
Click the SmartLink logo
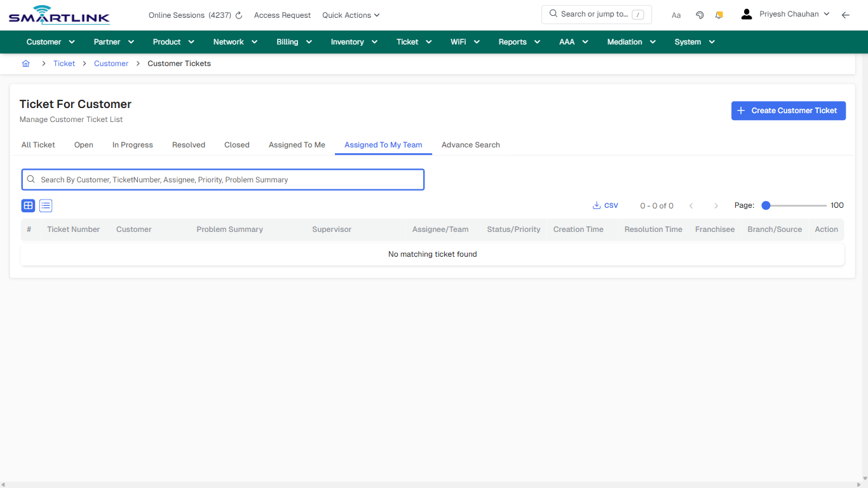click(x=58, y=15)
